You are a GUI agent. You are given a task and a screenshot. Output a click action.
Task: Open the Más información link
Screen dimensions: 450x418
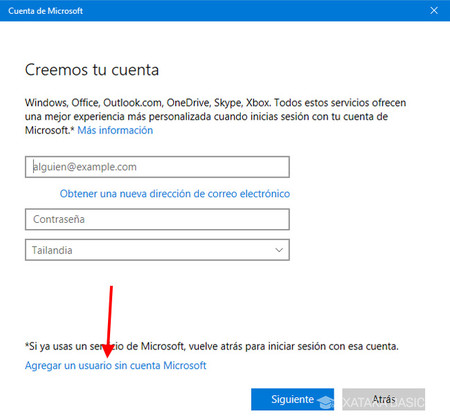pos(115,130)
